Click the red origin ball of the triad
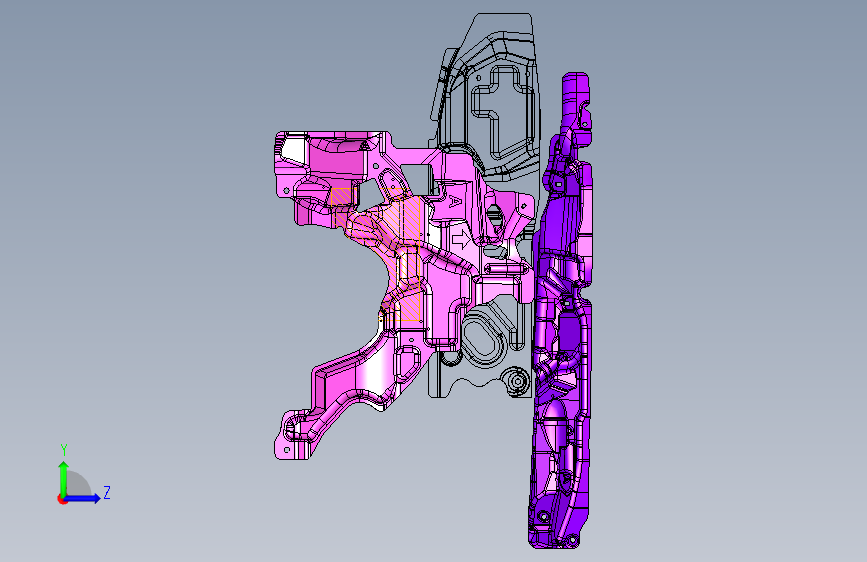This screenshot has width=867, height=562. (x=62, y=499)
